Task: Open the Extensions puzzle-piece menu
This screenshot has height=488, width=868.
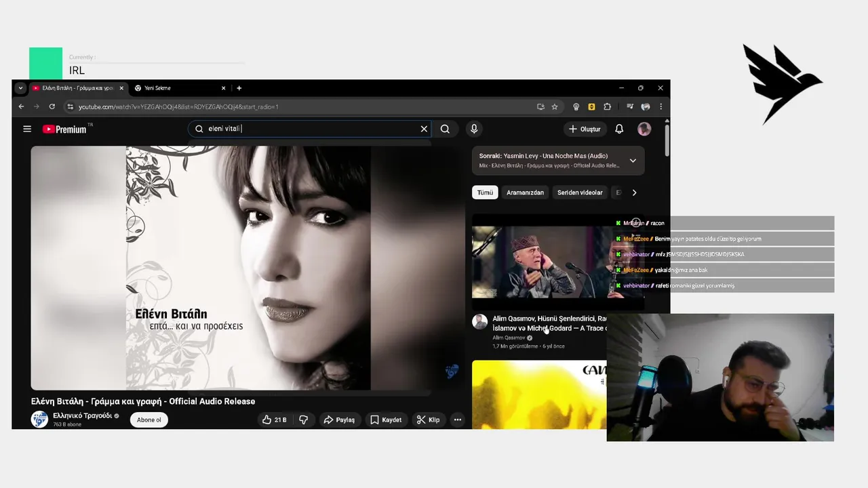Action: 607,106
